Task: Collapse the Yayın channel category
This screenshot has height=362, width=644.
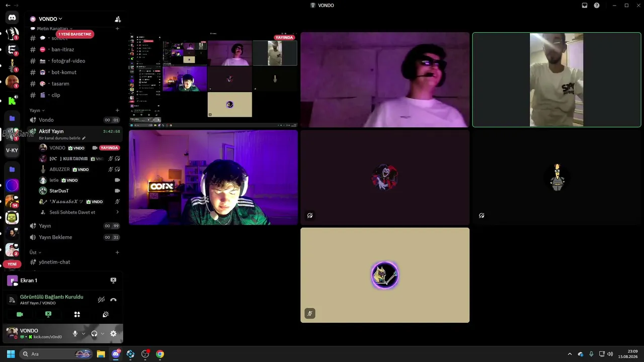Action: click(x=37, y=110)
